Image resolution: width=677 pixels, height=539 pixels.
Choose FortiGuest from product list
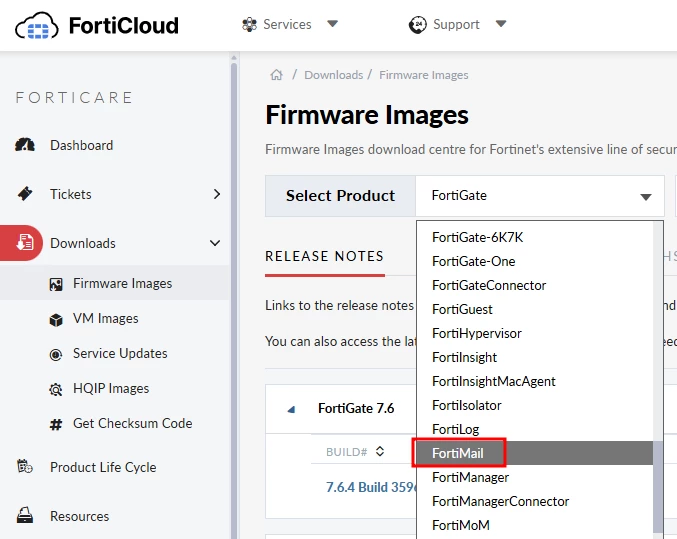pos(535,309)
